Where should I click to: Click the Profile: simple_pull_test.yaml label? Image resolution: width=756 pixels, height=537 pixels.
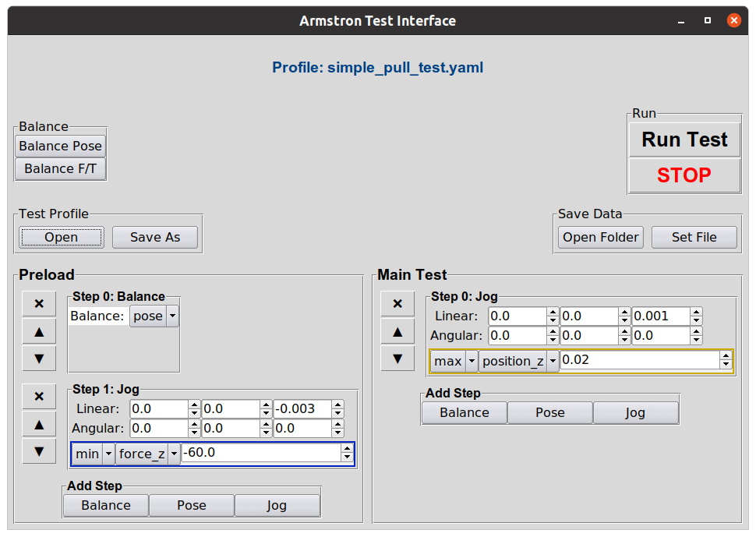pyautogui.click(x=377, y=68)
